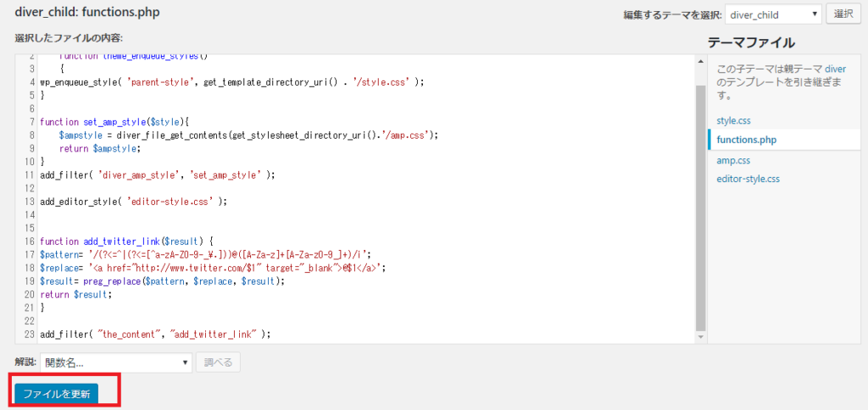Screen dimensions: 868x410
Task: Select functions.php in the theme file list
Action: (x=747, y=140)
